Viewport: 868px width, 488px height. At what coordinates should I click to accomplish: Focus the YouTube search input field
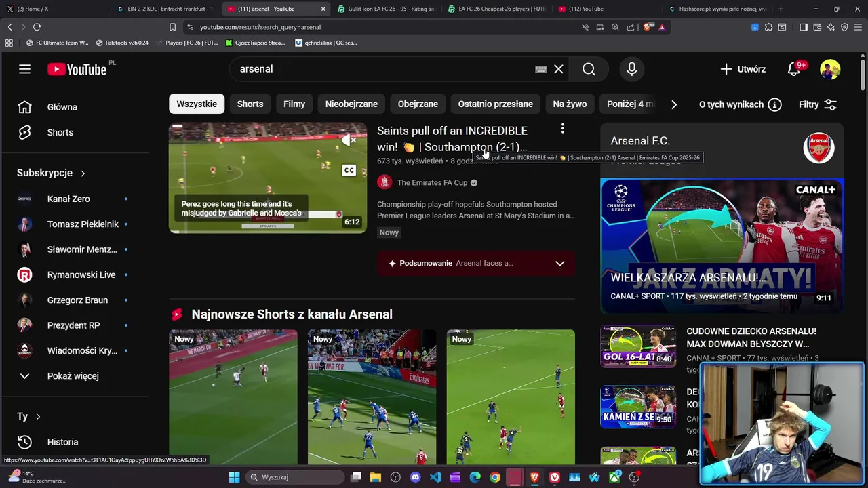click(x=383, y=69)
